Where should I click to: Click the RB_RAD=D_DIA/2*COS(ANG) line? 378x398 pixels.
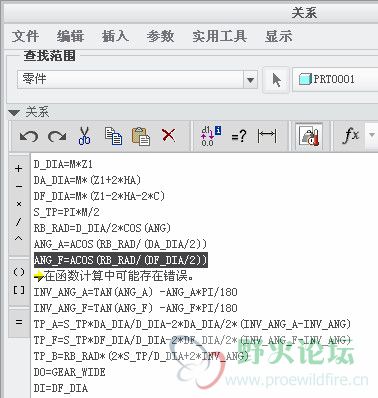click(102, 228)
